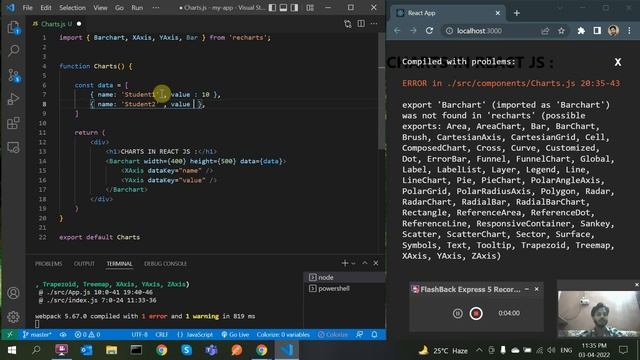The width and height of the screenshot is (640, 360).
Task: Open the Chrome side panel icon
Action: pos(597,31)
